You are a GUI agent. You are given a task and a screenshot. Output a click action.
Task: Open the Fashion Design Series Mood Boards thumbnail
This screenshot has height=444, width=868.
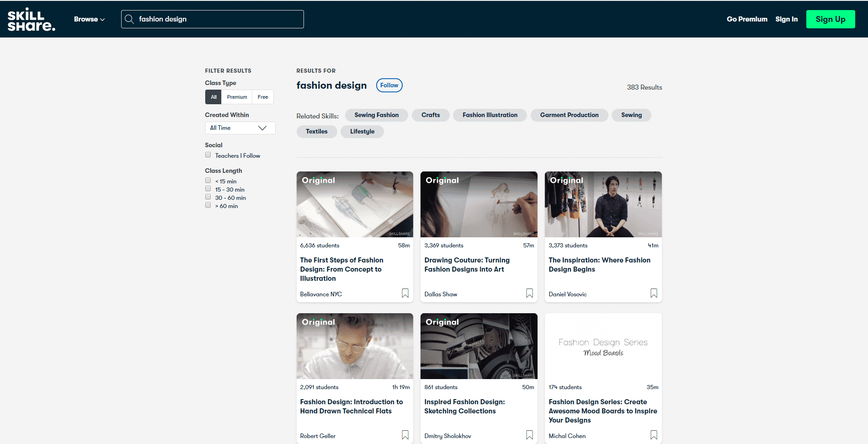[603, 346]
